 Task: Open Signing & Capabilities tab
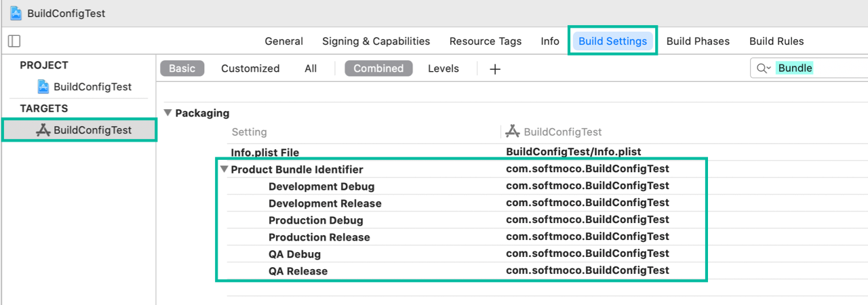(376, 41)
